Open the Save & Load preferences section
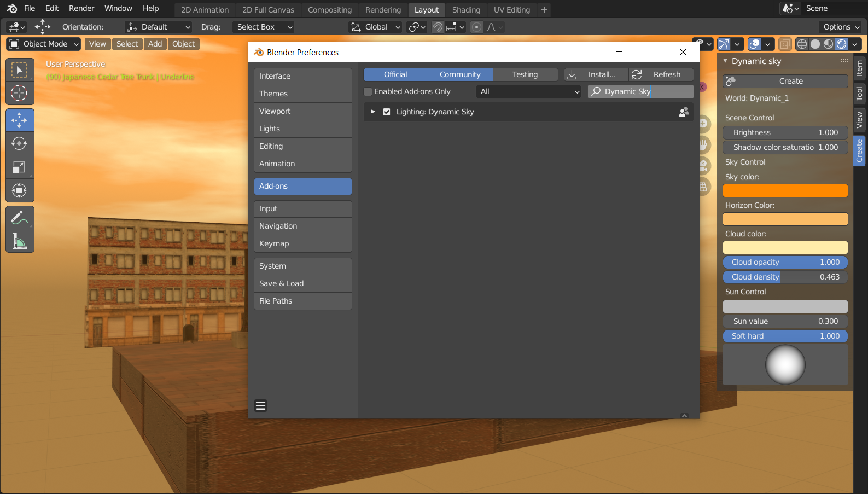The image size is (868, 494). [x=303, y=283]
